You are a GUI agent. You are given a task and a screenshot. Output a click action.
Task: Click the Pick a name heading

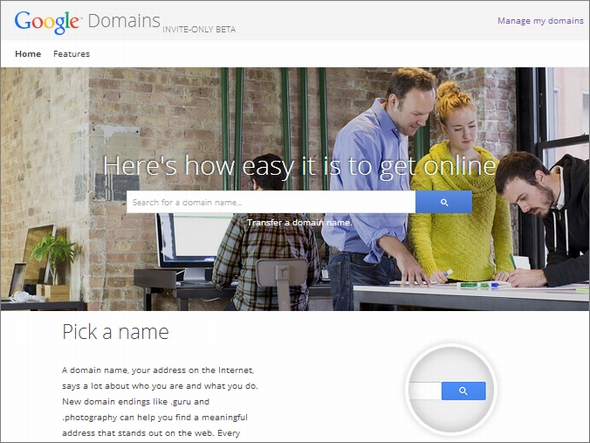[x=116, y=332]
